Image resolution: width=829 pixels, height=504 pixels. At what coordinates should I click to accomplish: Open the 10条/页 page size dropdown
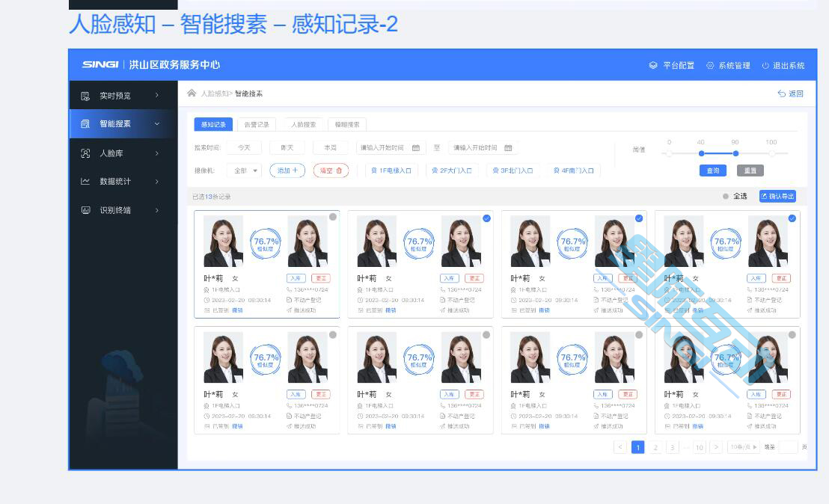pyautogui.click(x=744, y=447)
